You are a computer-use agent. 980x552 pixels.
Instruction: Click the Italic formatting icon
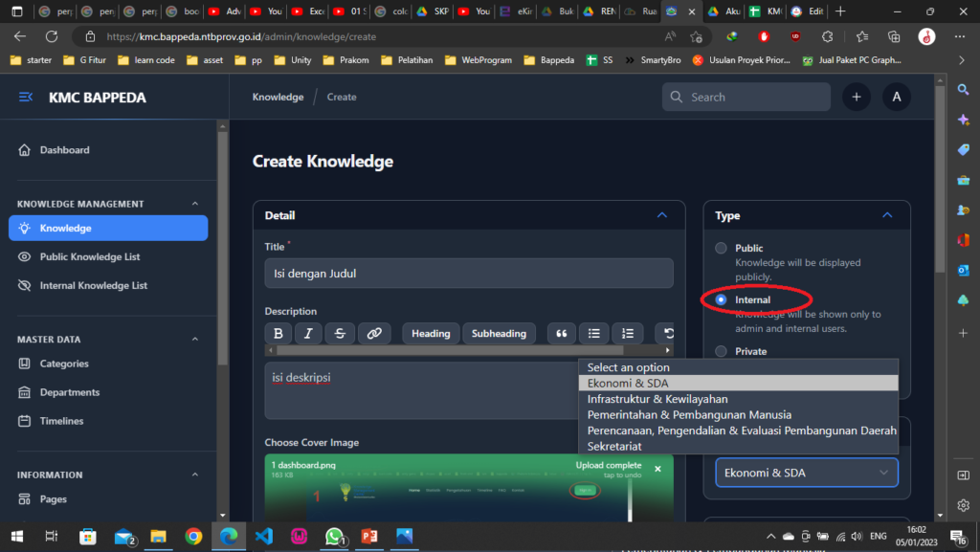308,333
